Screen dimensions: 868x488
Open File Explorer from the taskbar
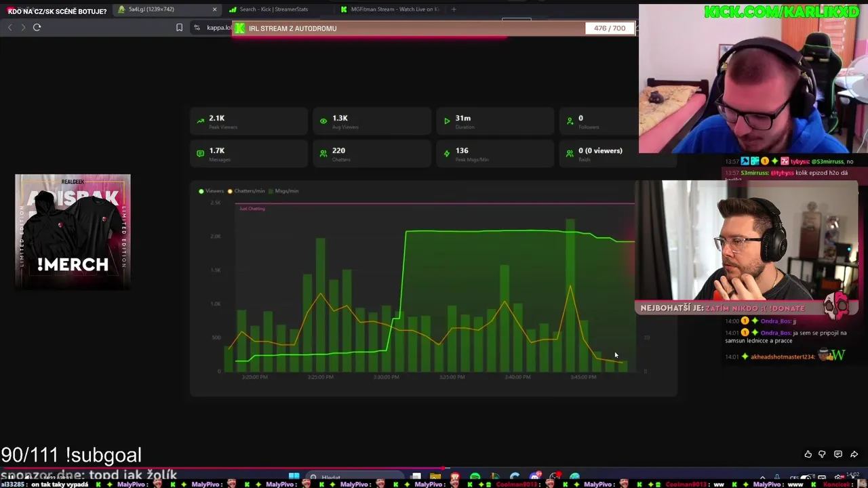click(x=435, y=477)
